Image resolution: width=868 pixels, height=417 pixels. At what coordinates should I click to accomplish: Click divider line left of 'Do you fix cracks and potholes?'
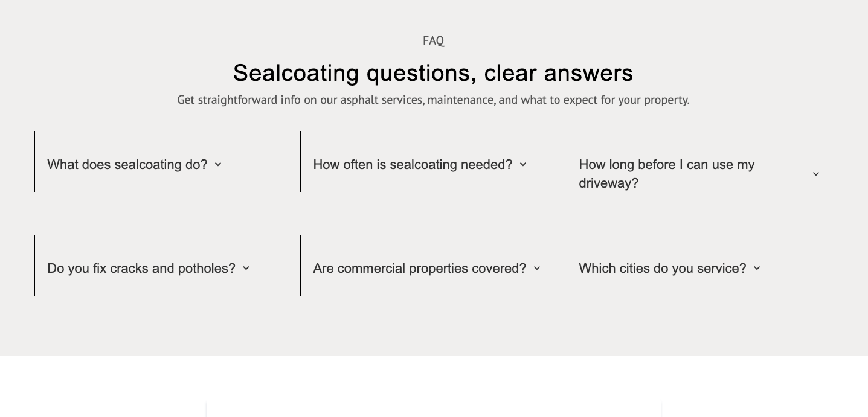pos(35,265)
